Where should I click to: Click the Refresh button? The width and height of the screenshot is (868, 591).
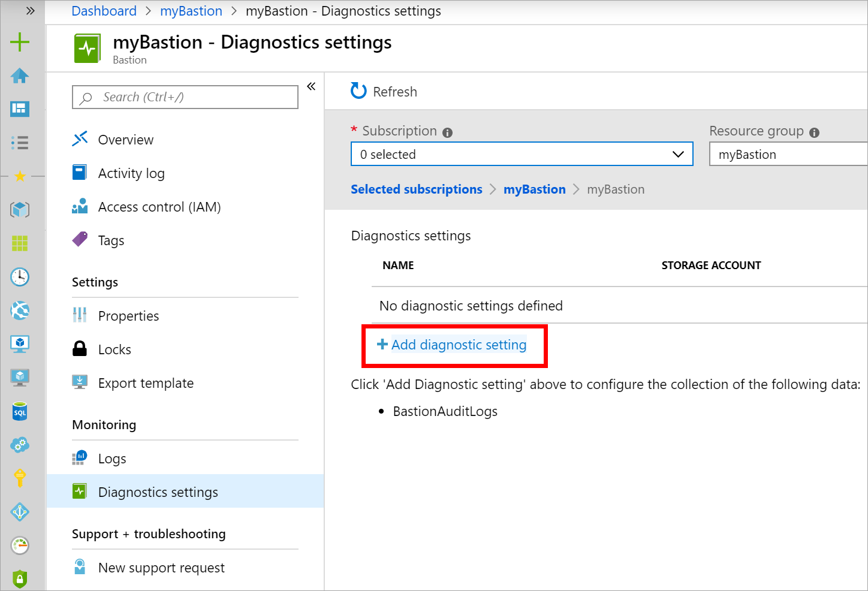[384, 91]
